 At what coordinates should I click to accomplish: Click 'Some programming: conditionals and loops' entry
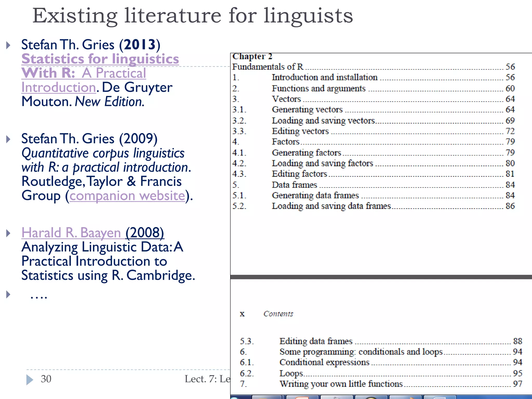tap(381, 352)
